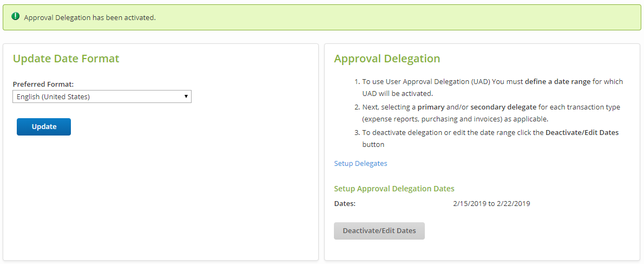Viewport: 644px width, 264px height.
Task: Click the Approval Delegation panel heading
Action: click(387, 59)
